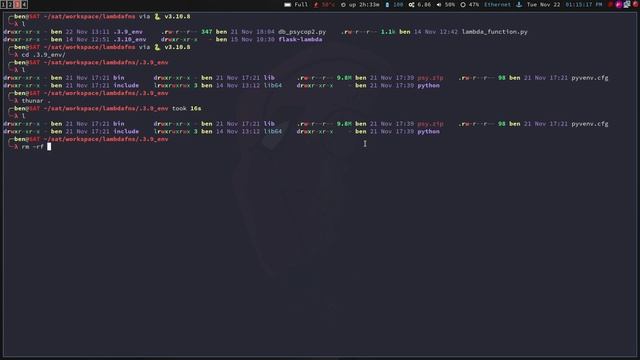Click the .3.10_env directory name
The width and height of the screenshot is (640, 360).
click(x=130, y=40)
